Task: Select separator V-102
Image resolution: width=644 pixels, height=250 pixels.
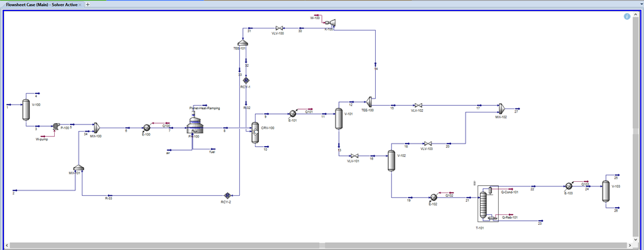Action: pyautogui.click(x=391, y=160)
